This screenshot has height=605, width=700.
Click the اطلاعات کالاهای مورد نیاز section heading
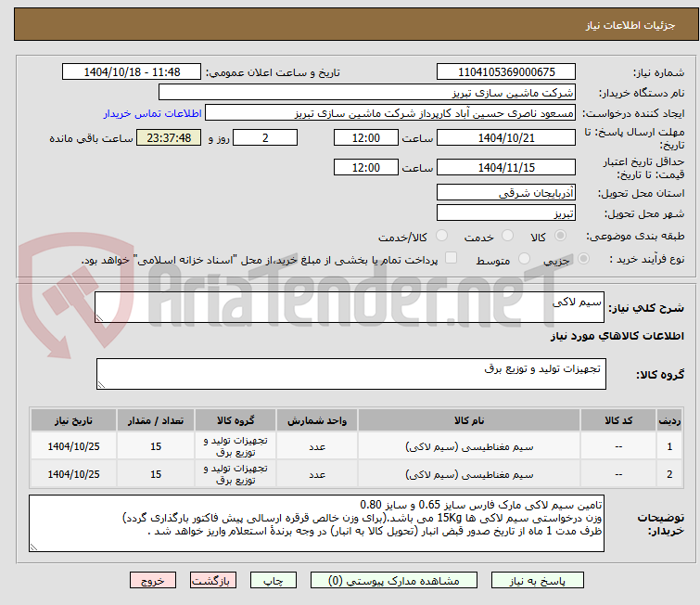click(617, 336)
